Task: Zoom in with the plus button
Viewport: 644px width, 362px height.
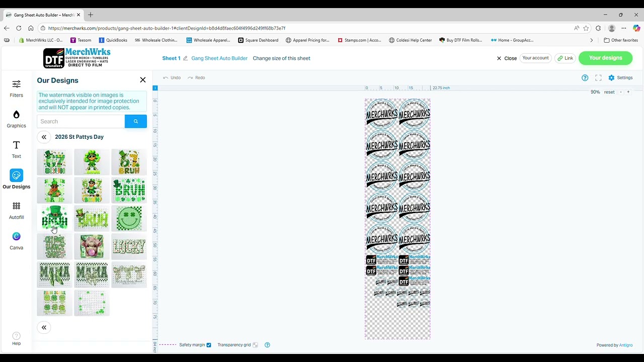Action: tap(628, 92)
